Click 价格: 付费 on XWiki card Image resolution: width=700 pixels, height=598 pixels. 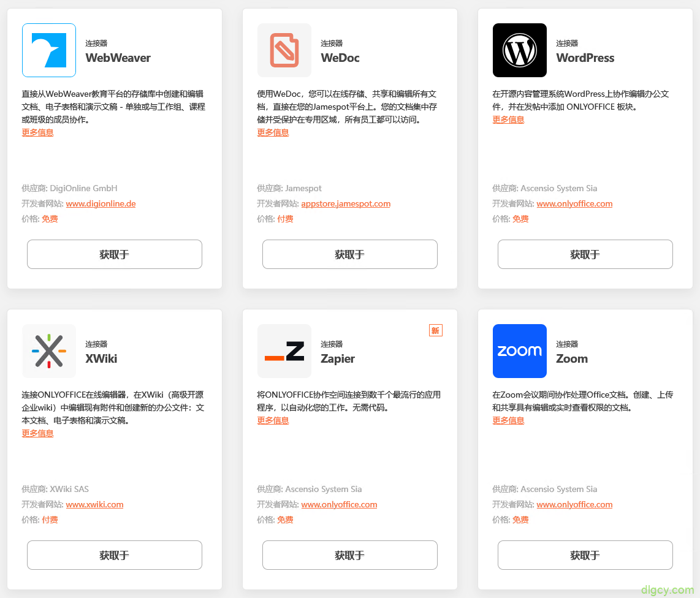pyautogui.click(x=40, y=520)
